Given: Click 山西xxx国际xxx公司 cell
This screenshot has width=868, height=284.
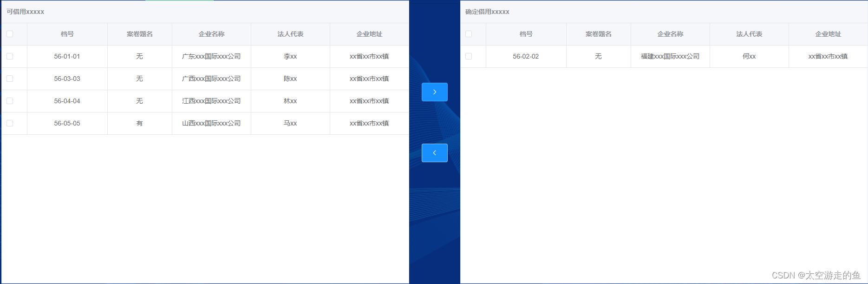Looking at the screenshot, I should (211, 123).
